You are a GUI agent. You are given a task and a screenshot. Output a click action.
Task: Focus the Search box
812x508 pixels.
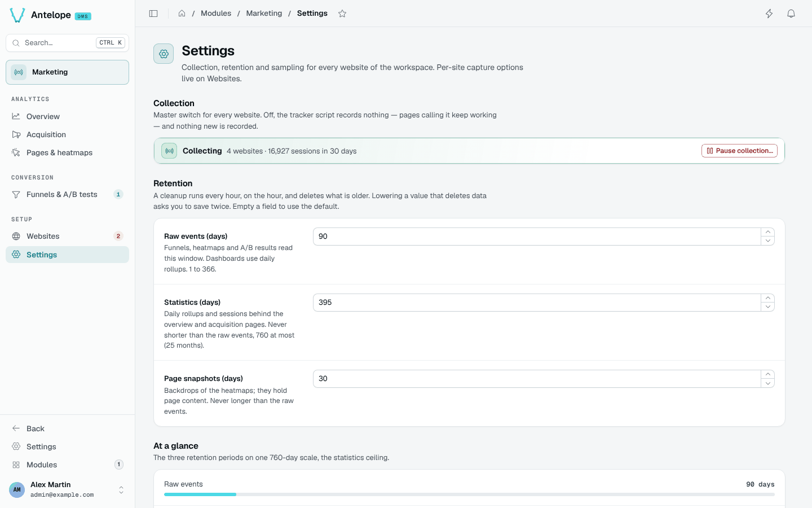(67, 43)
